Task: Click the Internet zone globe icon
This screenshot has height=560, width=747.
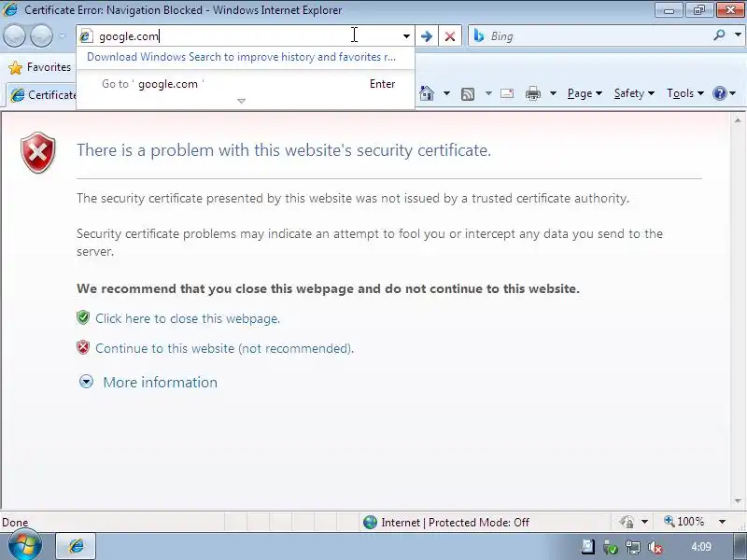Action: (370, 523)
